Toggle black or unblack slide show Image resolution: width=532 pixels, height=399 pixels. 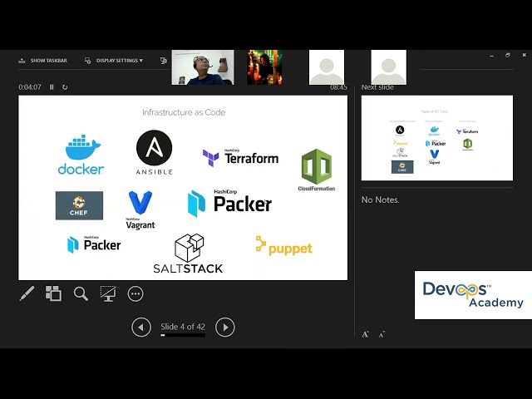pos(108,293)
